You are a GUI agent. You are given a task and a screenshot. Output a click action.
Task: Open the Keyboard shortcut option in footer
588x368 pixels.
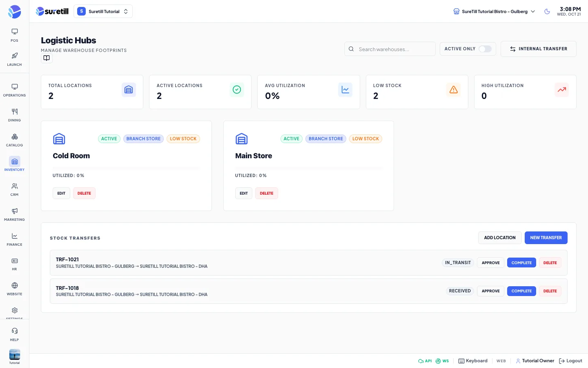pos(473,361)
